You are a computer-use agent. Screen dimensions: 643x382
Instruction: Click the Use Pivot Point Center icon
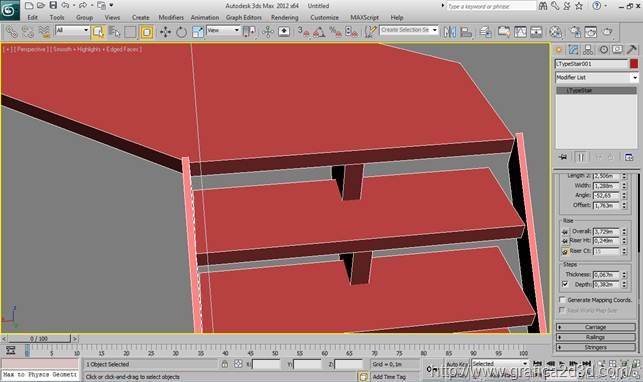[249, 32]
